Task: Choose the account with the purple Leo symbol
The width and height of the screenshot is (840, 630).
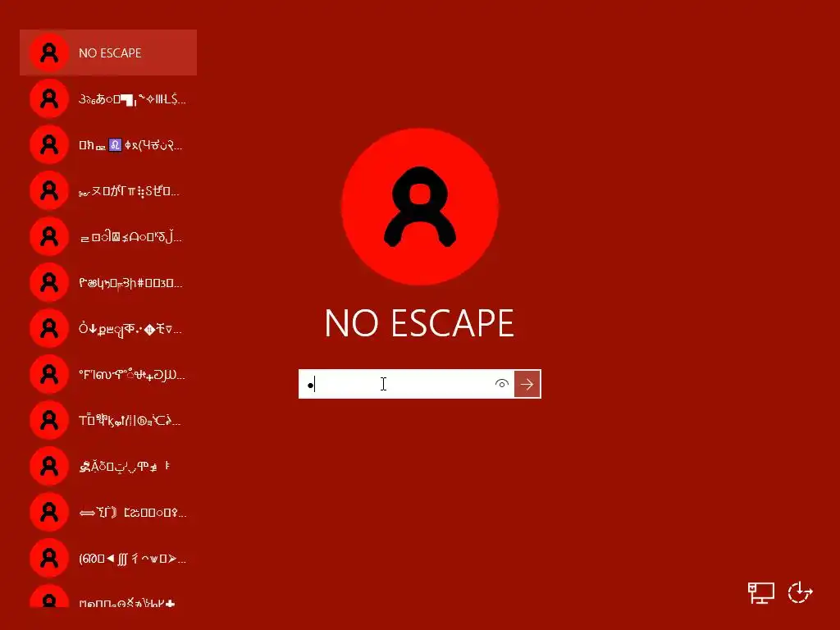Action: [x=108, y=144]
